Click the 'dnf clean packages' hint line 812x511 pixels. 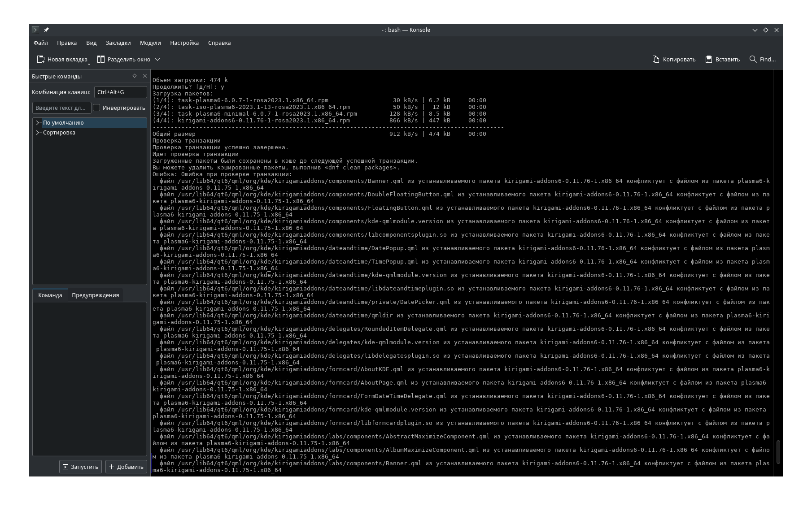(276, 168)
